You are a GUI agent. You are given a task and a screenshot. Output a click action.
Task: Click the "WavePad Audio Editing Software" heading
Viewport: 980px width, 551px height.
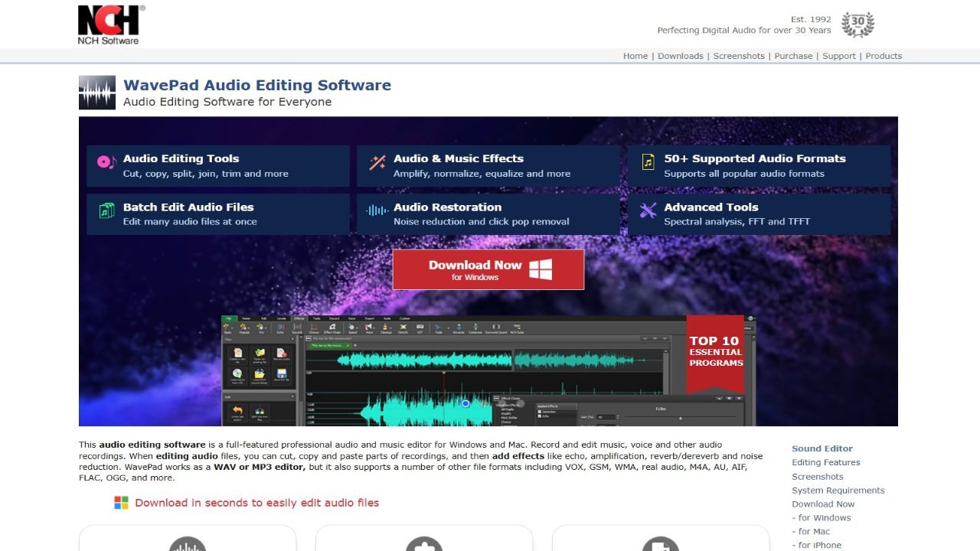[x=257, y=85]
